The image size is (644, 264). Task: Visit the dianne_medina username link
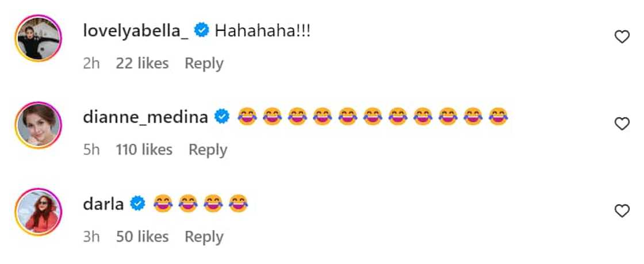point(145,117)
